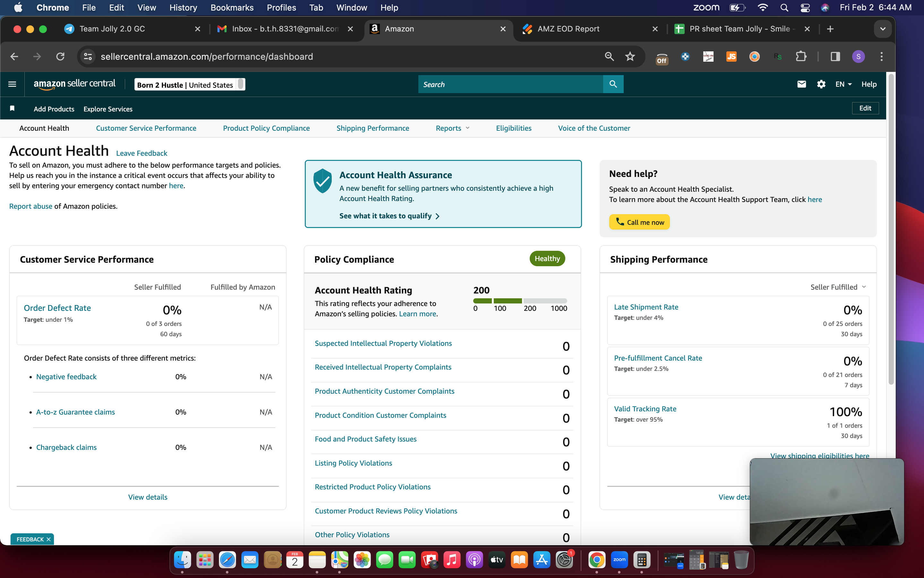The image size is (924, 578).
Task: Switch to the AMZ EOD Report tab
Action: point(590,29)
